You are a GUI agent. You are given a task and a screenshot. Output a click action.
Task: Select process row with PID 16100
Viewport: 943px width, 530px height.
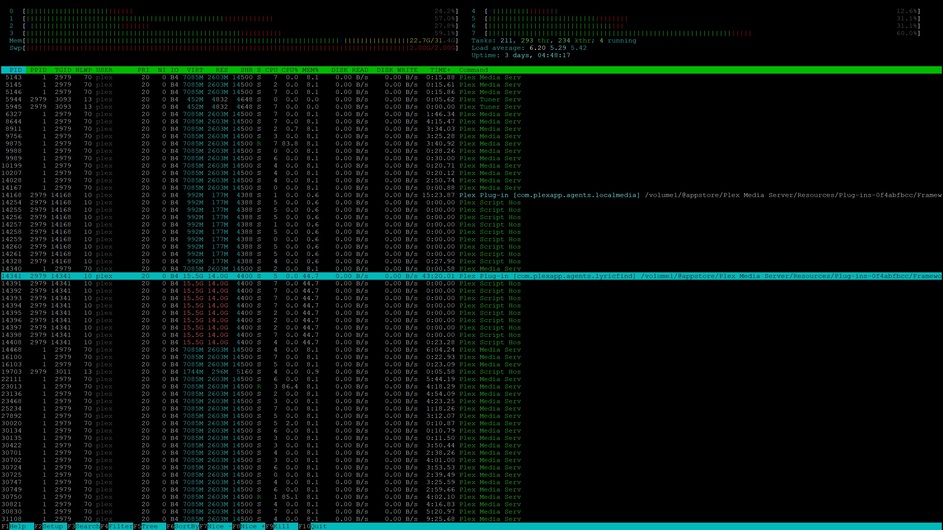pyautogui.click(x=472, y=357)
